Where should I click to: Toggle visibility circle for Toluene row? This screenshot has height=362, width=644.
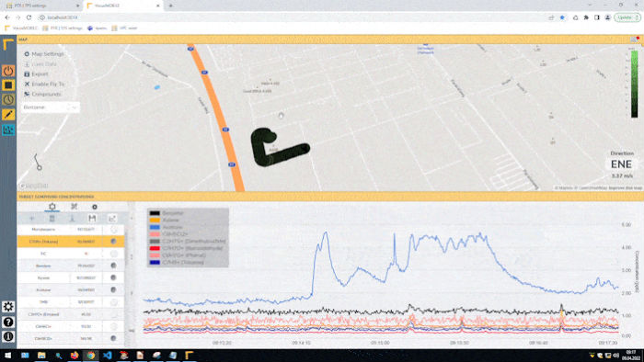point(114,242)
